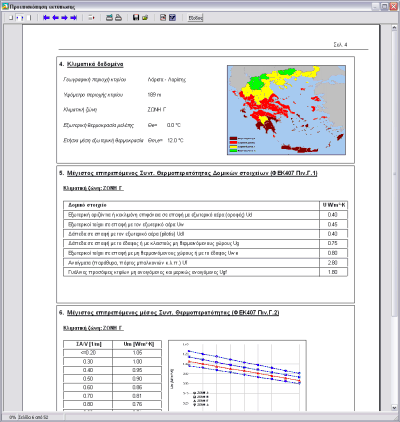Viewport: 400px width, 422px height.
Task: Open the go-to-page icon
Action: 91,18
